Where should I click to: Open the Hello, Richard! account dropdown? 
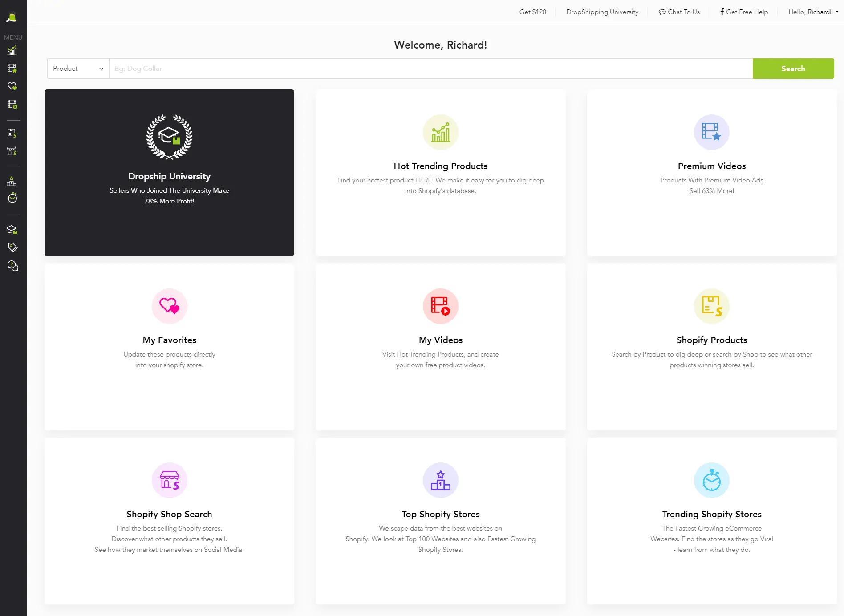(813, 12)
